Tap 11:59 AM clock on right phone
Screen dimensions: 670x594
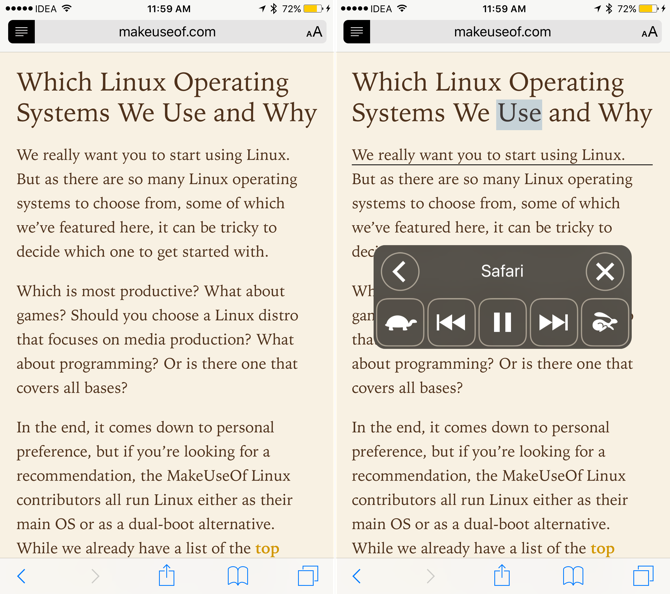(x=504, y=9)
